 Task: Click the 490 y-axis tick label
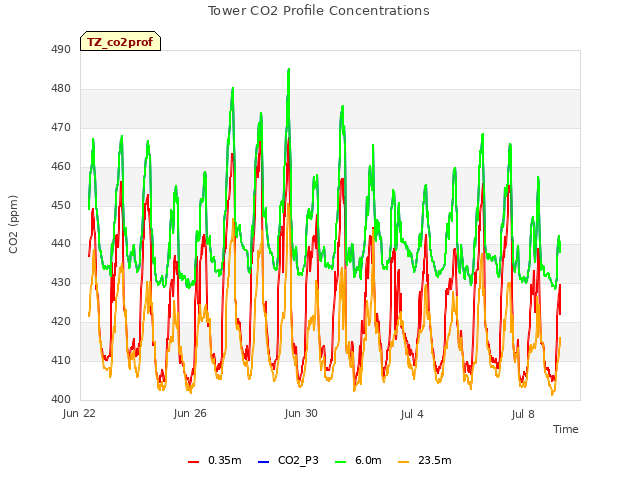pos(61,49)
